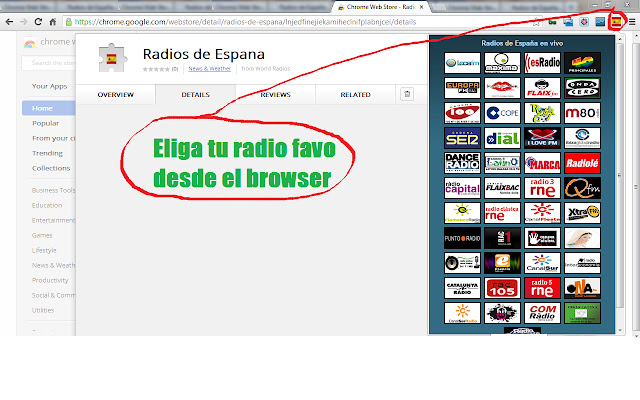Select the Education category
The height and width of the screenshot is (400, 640).
tap(47, 205)
